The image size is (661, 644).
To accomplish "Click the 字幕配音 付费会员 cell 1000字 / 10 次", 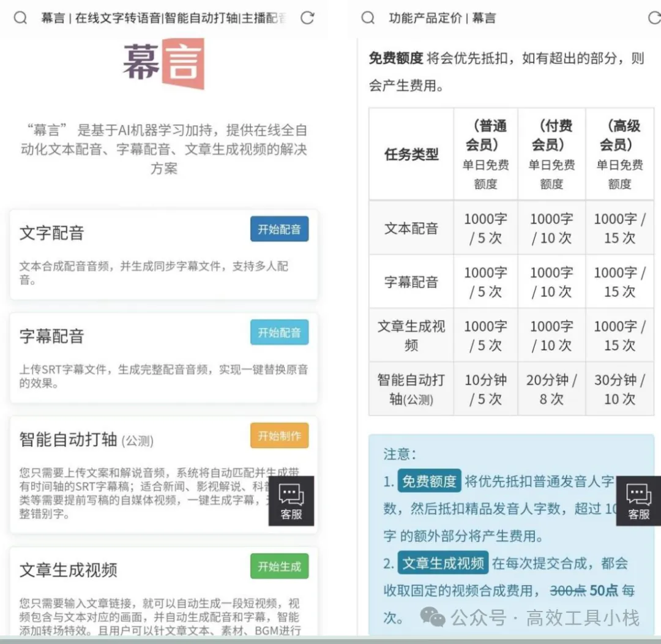I will click(x=551, y=282).
